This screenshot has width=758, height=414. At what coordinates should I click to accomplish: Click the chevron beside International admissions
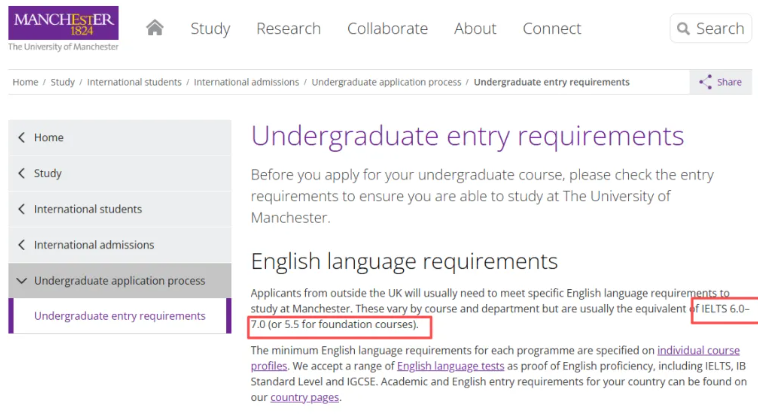click(x=21, y=245)
